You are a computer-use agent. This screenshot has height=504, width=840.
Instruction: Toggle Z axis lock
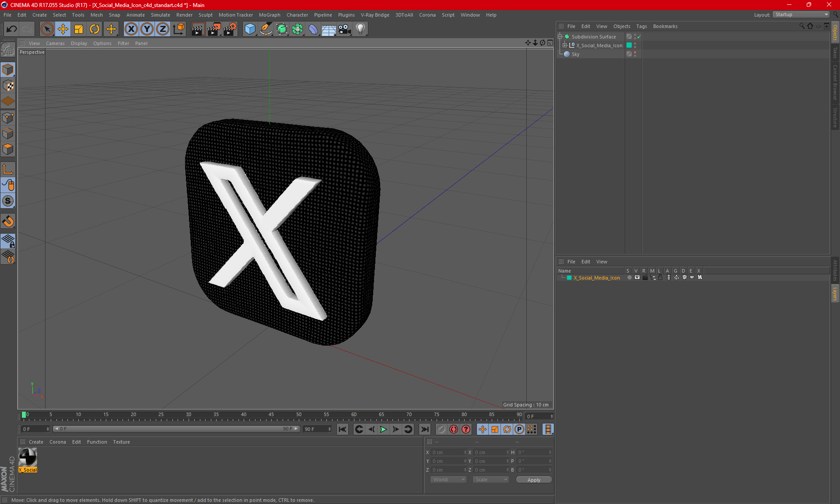(x=163, y=29)
